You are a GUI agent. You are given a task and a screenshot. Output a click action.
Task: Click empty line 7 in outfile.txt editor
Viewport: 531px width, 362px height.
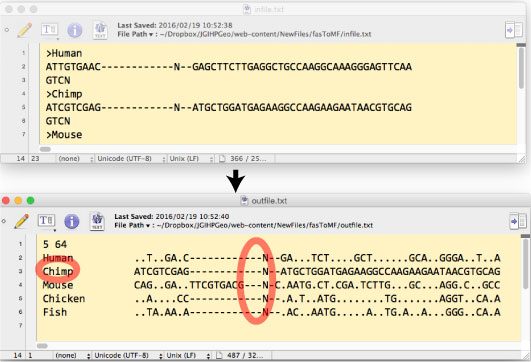click(278, 325)
